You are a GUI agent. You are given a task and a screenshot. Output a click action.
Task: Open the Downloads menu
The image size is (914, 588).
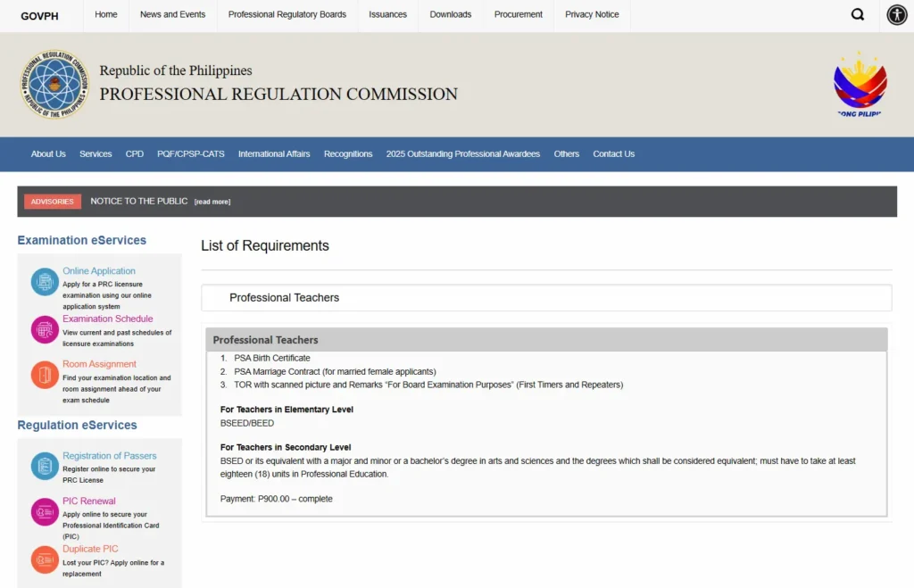[x=451, y=14]
